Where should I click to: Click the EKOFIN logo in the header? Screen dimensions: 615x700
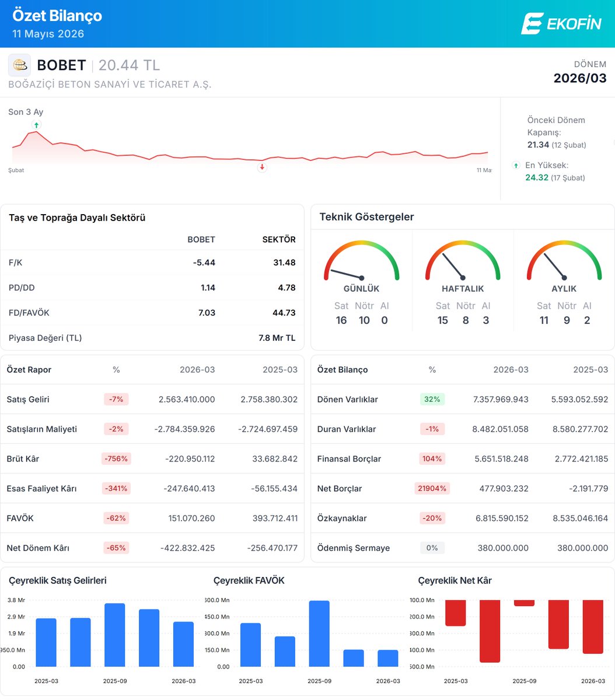point(561,23)
